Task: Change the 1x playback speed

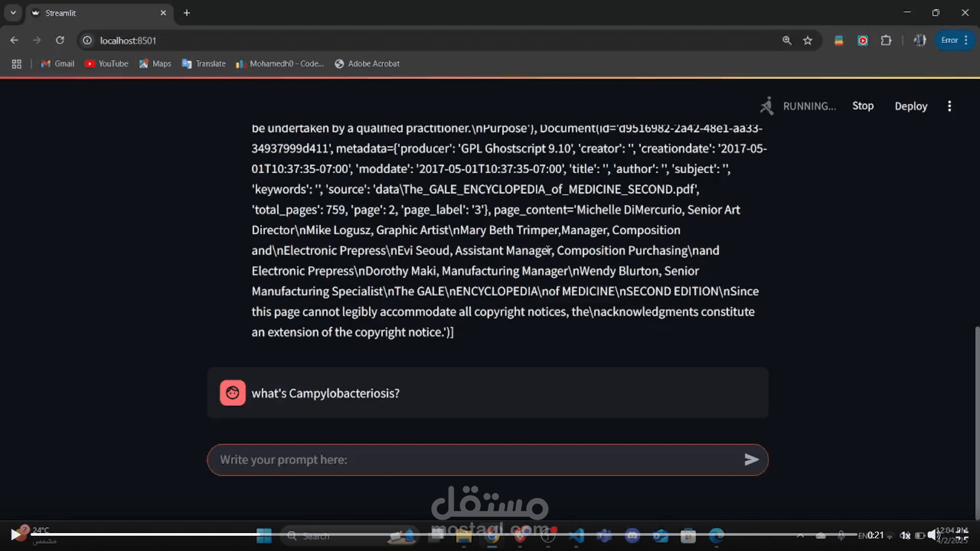Action: [x=905, y=535]
